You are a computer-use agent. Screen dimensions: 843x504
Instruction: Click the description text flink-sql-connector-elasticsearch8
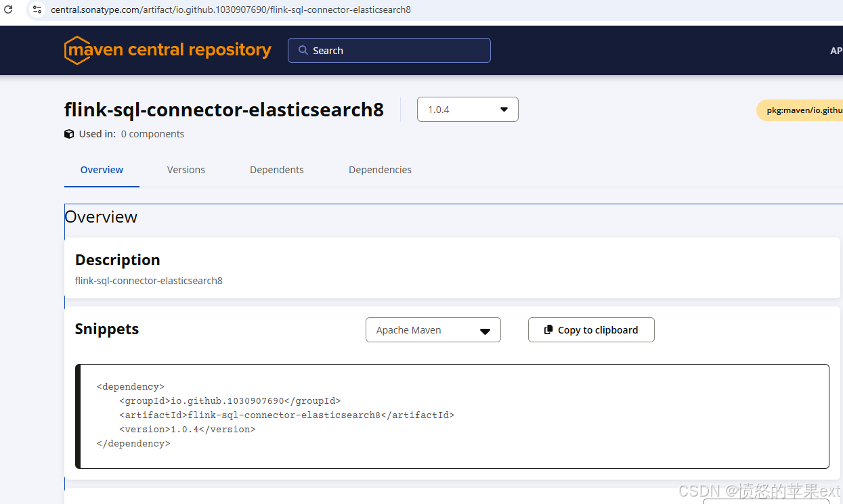click(x=149, y=280)
